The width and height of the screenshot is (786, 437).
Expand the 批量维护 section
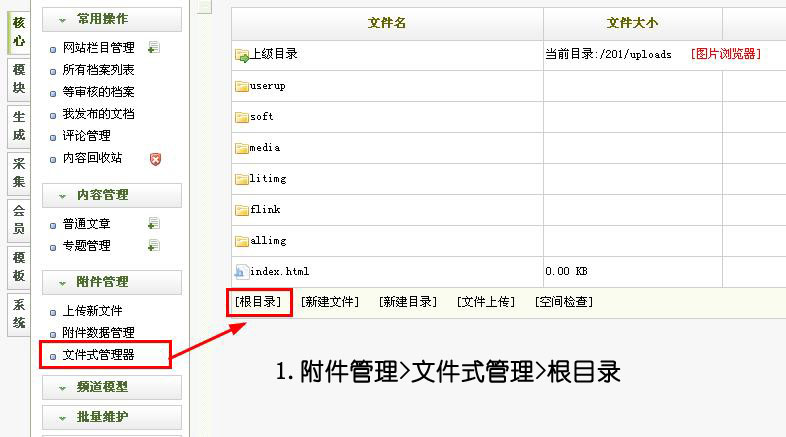pyautogui.click(x=111, y=417)
